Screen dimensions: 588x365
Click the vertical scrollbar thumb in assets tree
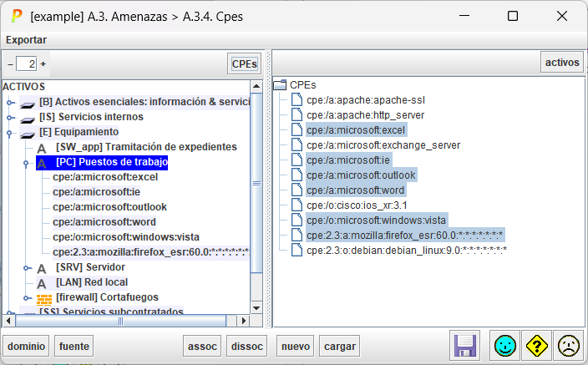[256, 184]
